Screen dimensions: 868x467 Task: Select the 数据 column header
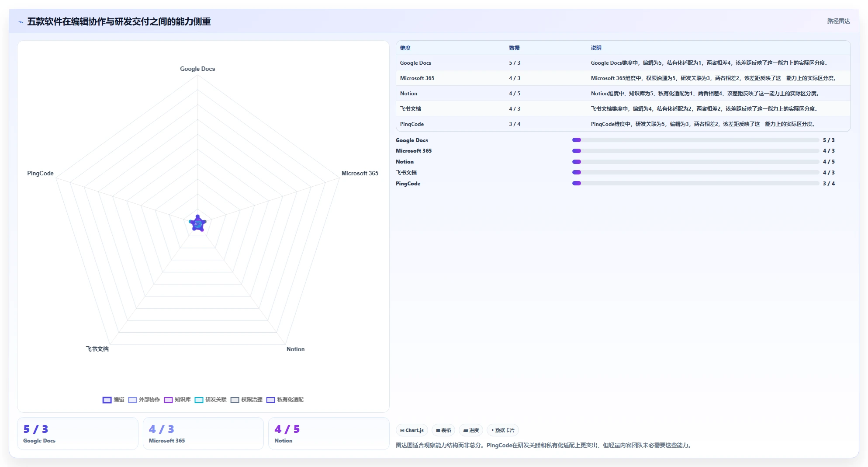tap(514, 48)
